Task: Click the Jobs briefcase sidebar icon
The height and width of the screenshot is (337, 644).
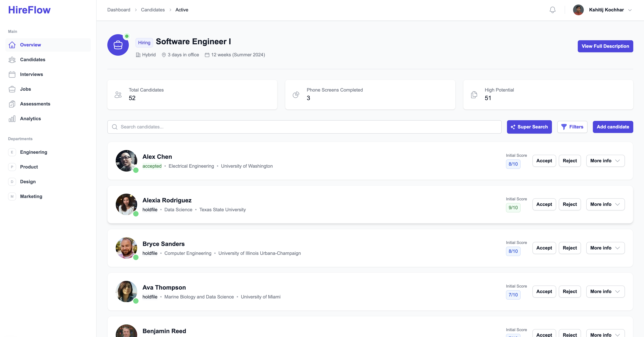Action: [x=12, y=89]
